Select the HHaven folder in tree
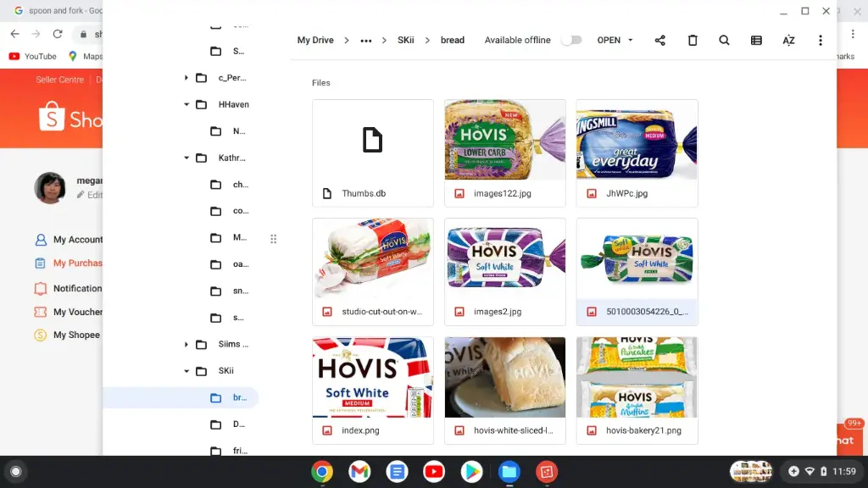868x488 pixels. pos(223,104)
